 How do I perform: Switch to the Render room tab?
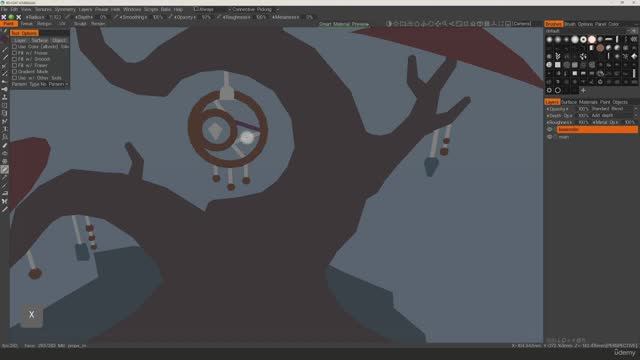tap(98, 24)
